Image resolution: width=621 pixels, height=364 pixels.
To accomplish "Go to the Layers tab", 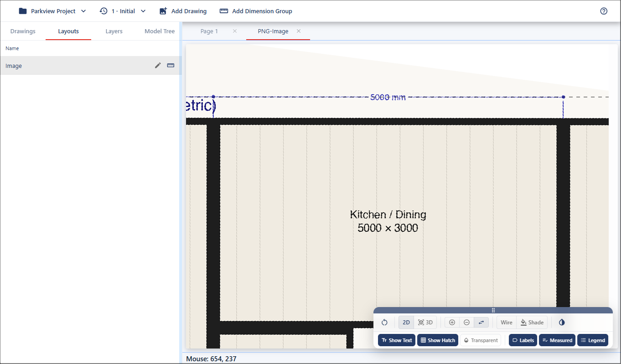I will click(114, 31).
